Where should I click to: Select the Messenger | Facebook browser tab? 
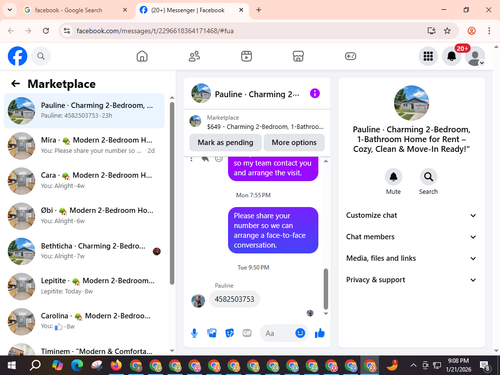coord(192,10)
